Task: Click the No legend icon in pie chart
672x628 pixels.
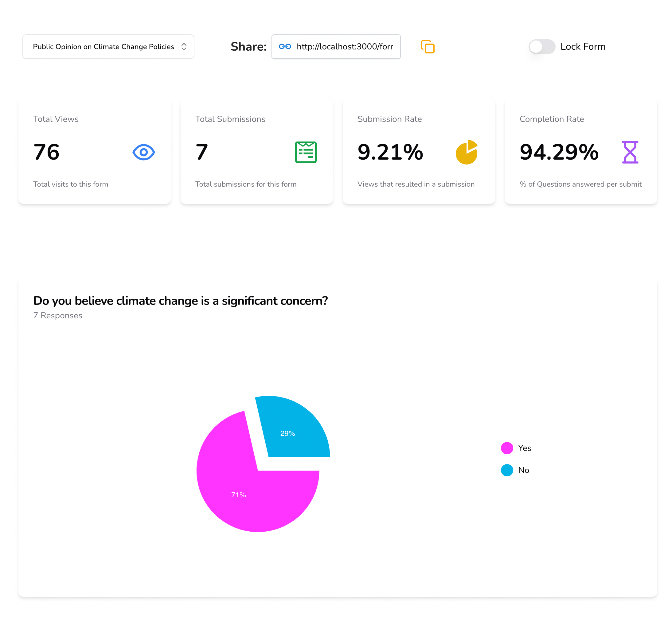Action: point(506,470)
